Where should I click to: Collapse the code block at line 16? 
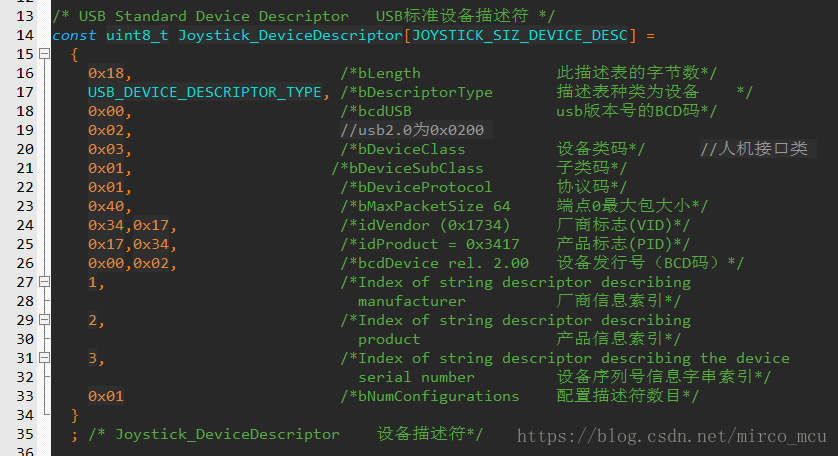44,55
